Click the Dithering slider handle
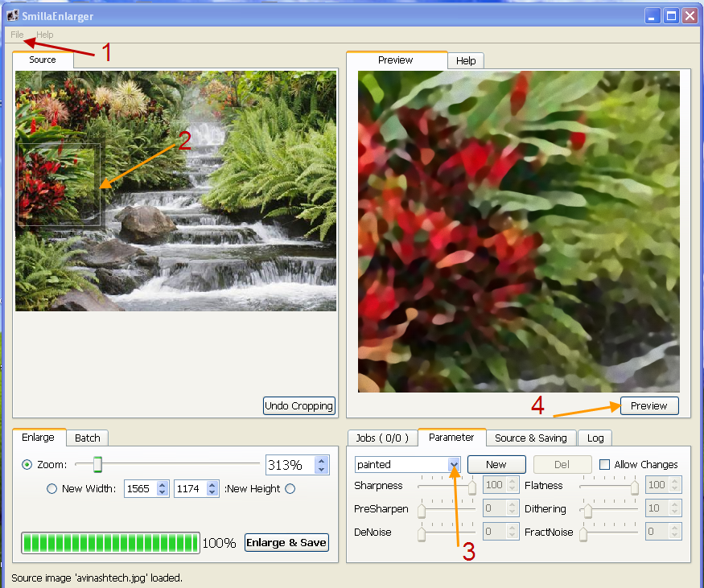 587,510
